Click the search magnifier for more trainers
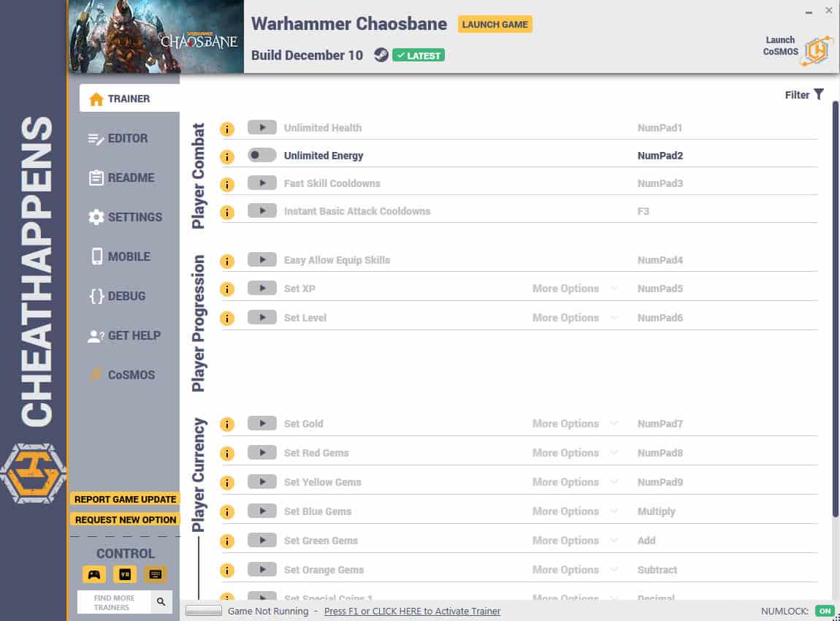840x621 pixels. (x=161, y=602)
